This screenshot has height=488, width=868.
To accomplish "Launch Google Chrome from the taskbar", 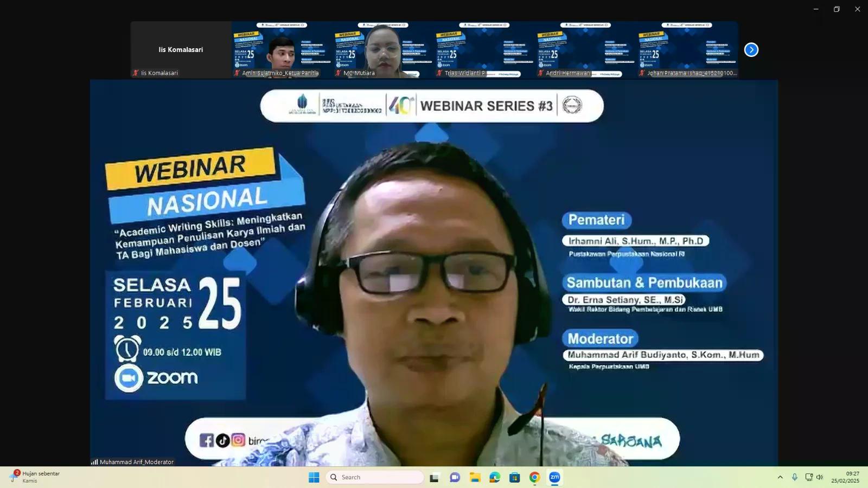I will click(x=534, y=477).
